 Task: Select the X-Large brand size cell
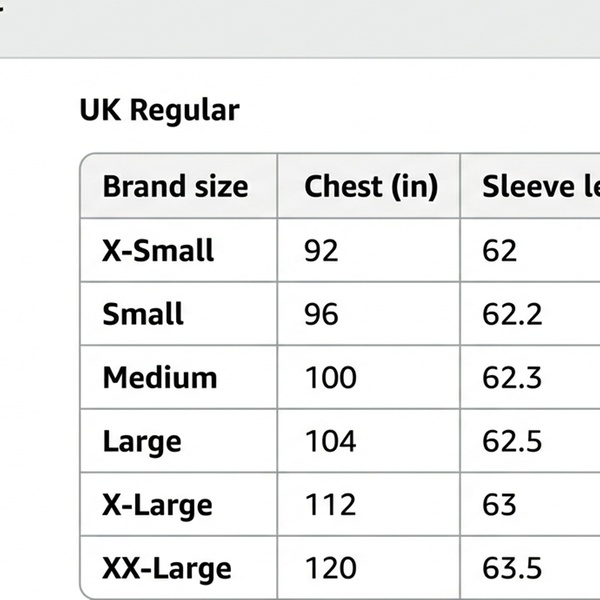click(x=157, y=505)
